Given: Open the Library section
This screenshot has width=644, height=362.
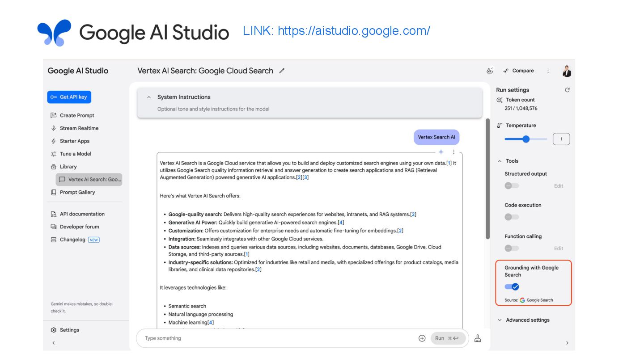Looking at the screenshot, I should pos(64,167).
